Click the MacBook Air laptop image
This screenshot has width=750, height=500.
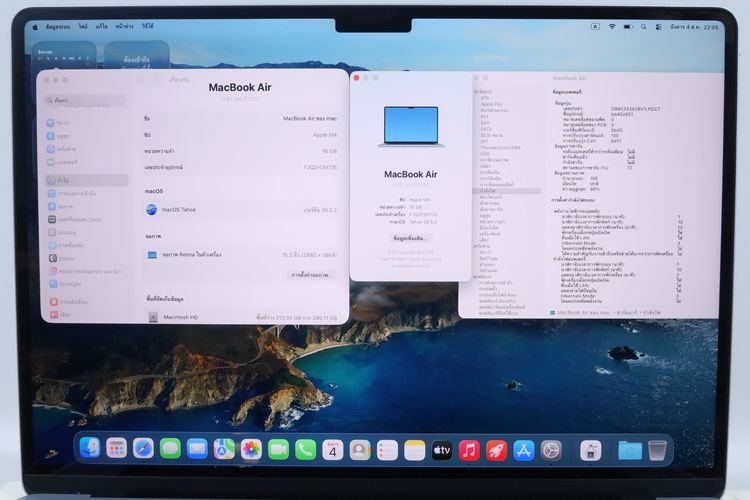click(x=411, y=127)
